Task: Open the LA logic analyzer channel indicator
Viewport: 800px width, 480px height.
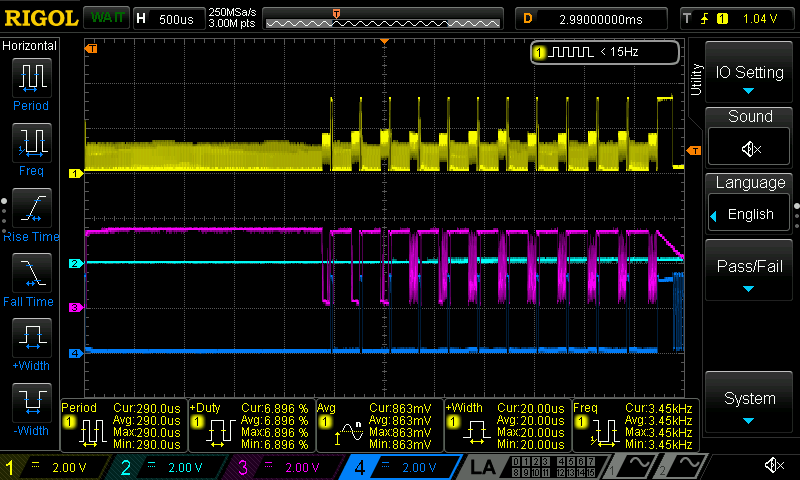Action: tap(532, 467)
